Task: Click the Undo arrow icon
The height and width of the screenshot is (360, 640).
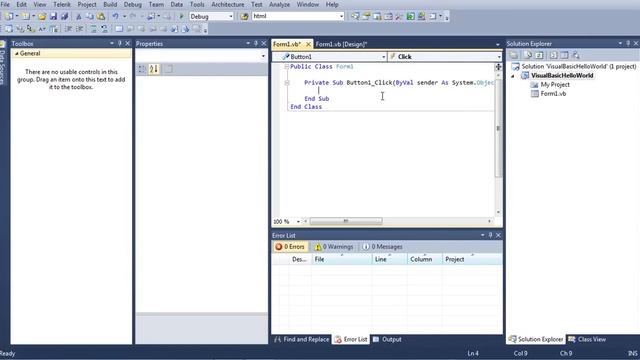Action: (x=116, y=16)
